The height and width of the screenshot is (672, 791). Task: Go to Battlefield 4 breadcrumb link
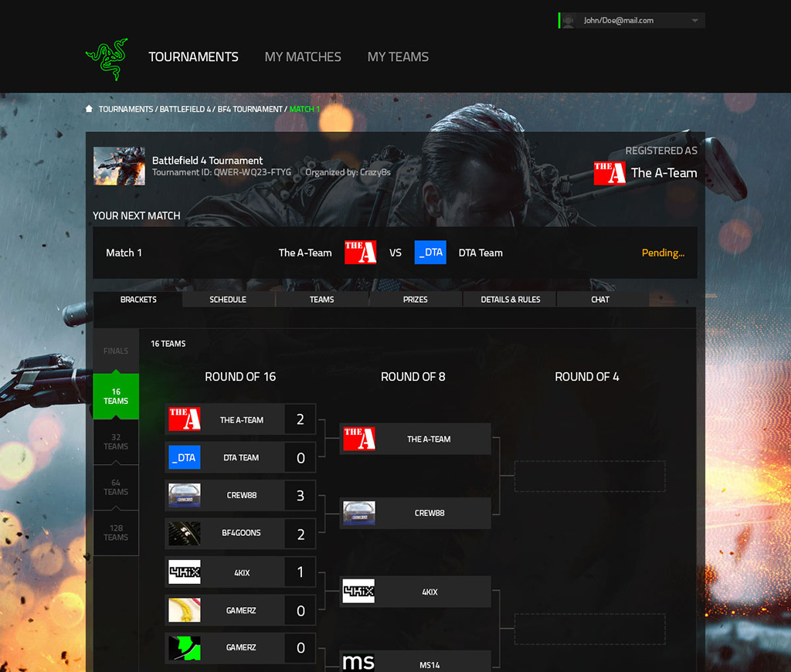[185, 109]
